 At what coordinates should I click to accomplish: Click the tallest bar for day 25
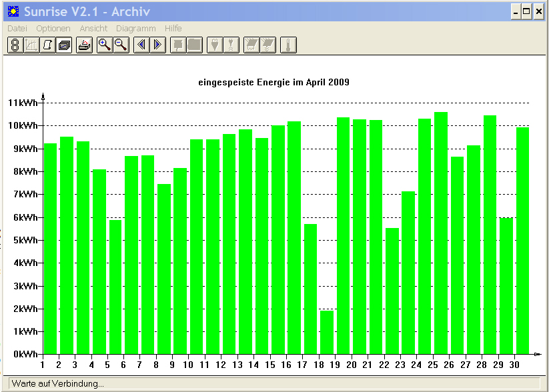[x=441, y=233]
